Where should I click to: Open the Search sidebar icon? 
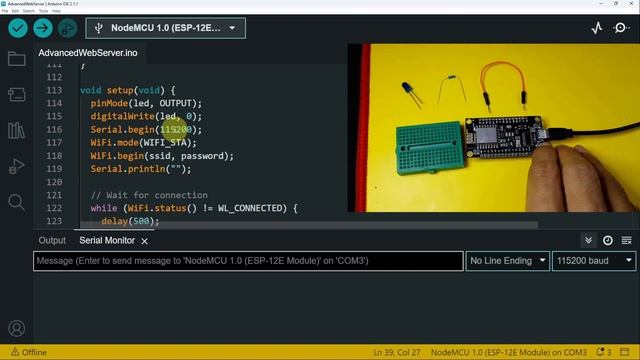coord(17,202)
